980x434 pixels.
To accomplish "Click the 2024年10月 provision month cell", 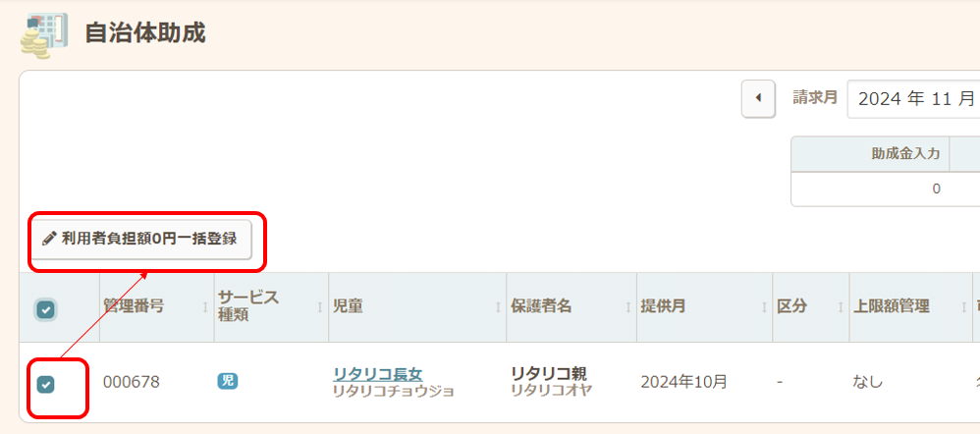I will [x=682, y=382].
